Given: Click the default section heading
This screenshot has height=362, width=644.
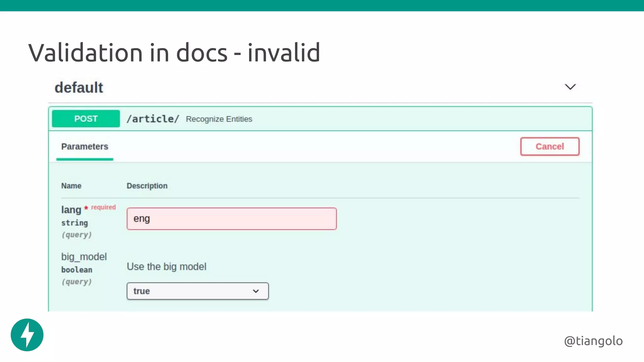Looking at the screenshot, I should (x=79, y=88).
